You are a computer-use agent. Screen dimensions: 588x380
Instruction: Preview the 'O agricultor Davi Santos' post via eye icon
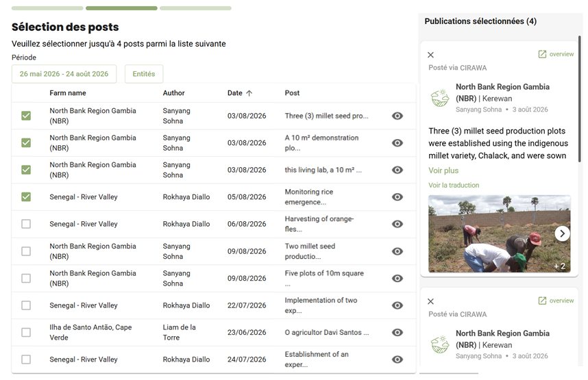coord(397,332)
